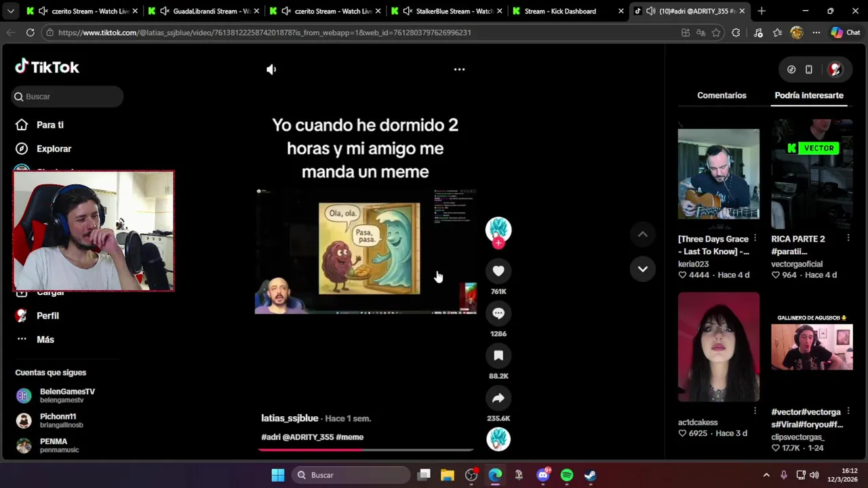
Task: Open Edge profile avatar
Action: pyautogui.click(x=797, y=33)
